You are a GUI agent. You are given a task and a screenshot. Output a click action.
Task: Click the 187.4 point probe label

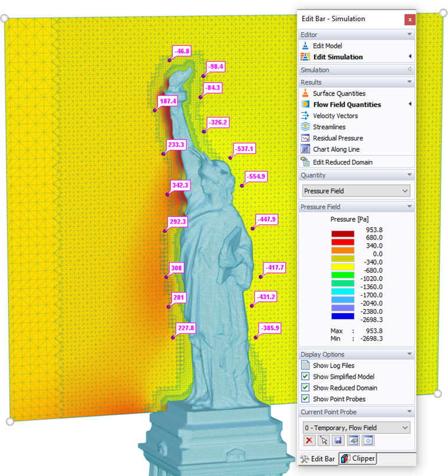(168, 101)
